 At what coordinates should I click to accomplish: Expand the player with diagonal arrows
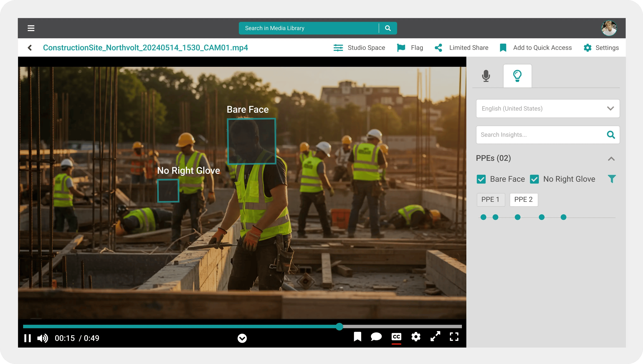click(x=435, y=336)
